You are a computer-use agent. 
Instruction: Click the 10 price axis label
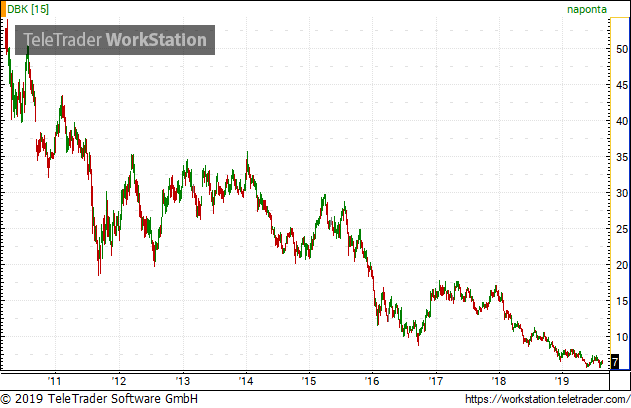pyautogui.click(x=622, y=337)
